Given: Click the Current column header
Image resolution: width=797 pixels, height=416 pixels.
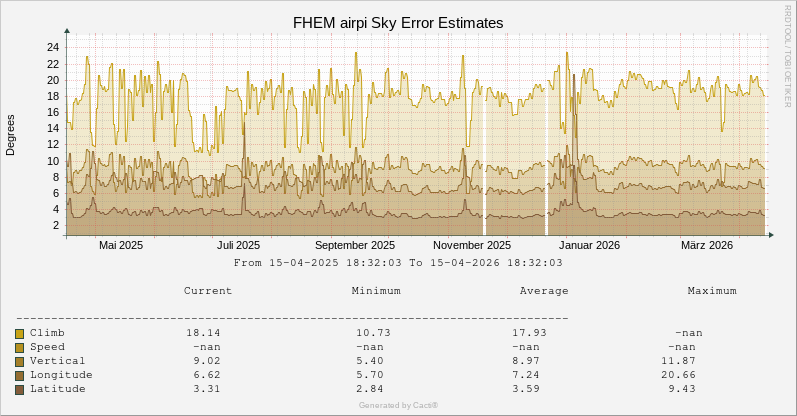Looking at the screenshot, I should click(x=208, y=291).
